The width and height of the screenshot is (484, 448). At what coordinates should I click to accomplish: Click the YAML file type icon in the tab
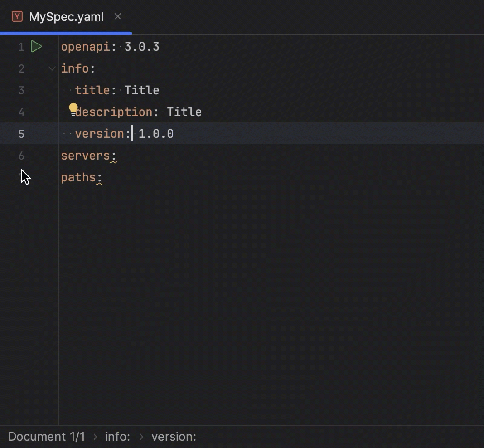tap(17, 16)
